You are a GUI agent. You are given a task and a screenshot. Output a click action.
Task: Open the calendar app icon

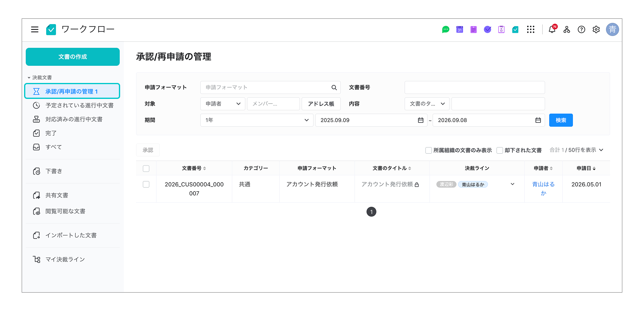pos(460,29)
